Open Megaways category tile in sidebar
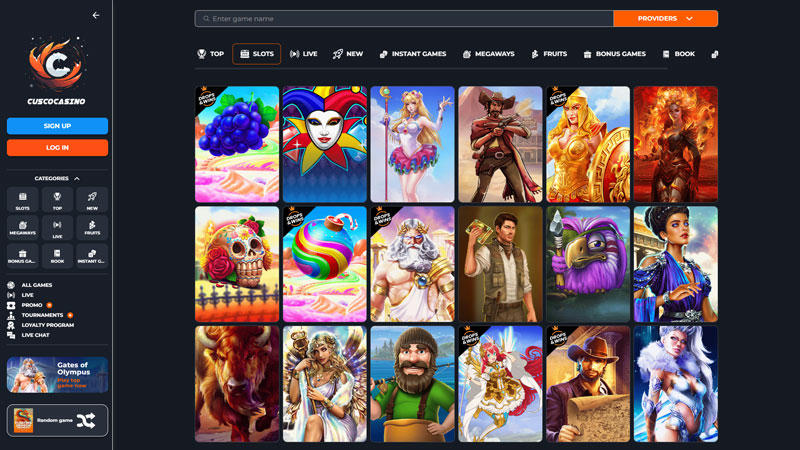 (22, 228)
